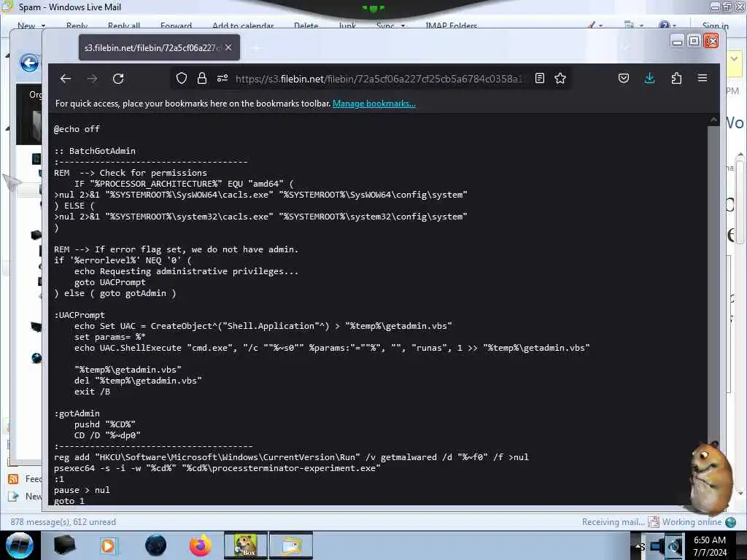The height and width of the screenshot is (560, 747).
Task: Click the 'psexec64 -s -i -w' line
Action: pos(217,468)
